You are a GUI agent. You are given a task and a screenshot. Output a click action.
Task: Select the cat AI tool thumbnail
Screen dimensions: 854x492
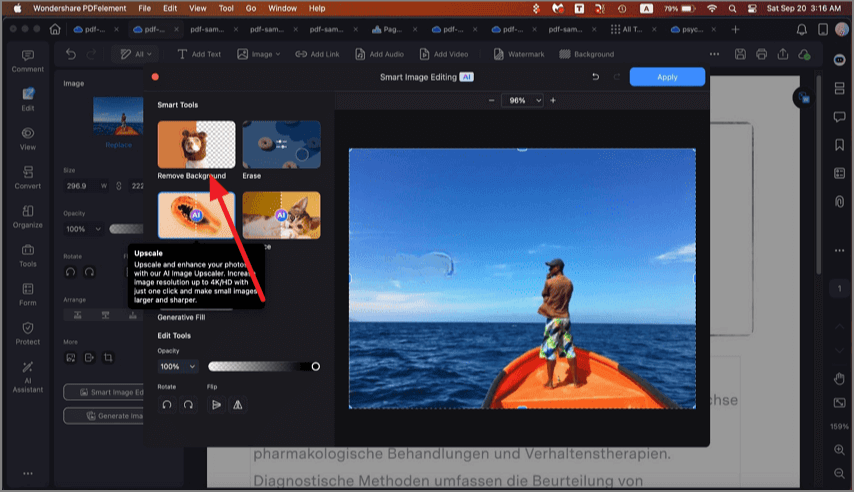[281, 215]
